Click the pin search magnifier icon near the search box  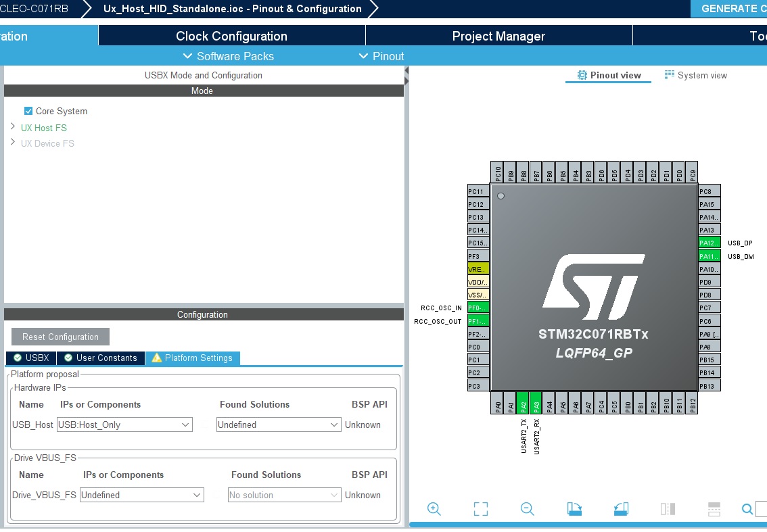coord(746,509)
